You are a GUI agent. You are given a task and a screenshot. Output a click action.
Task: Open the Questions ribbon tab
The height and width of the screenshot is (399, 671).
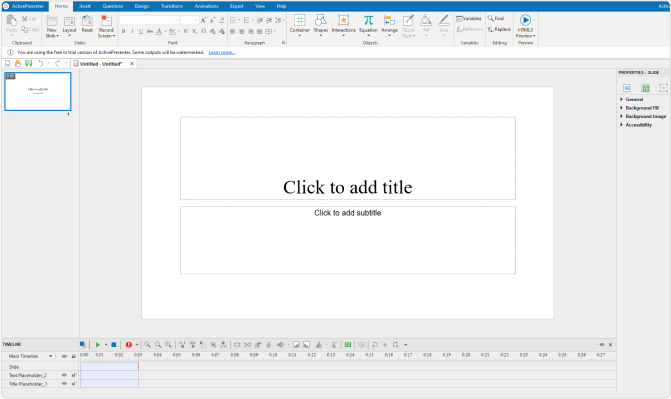[x=113, y=6]
